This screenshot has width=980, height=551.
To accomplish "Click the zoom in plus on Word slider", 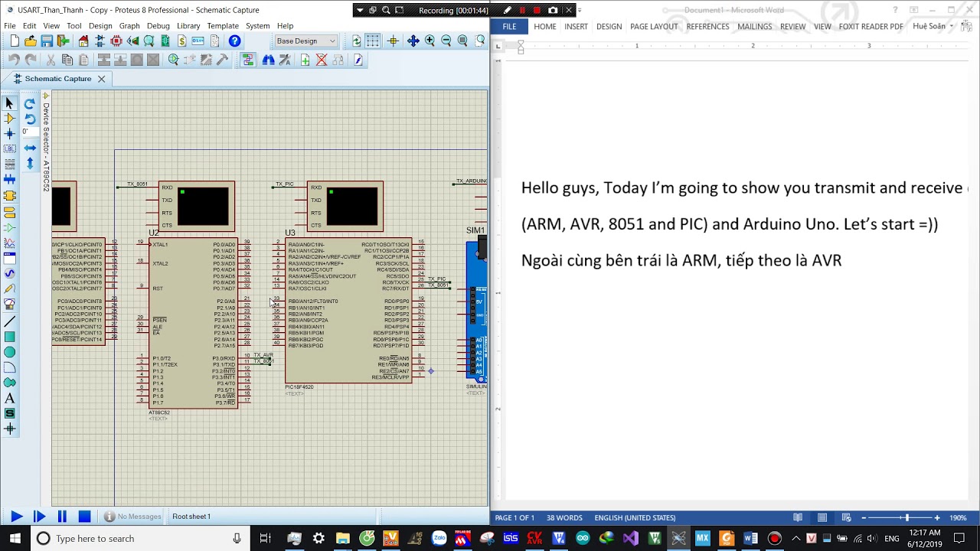I will (x=937, y=518).
